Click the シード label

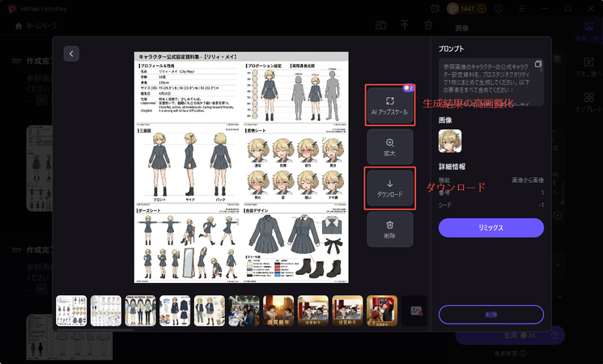(445, 205)
